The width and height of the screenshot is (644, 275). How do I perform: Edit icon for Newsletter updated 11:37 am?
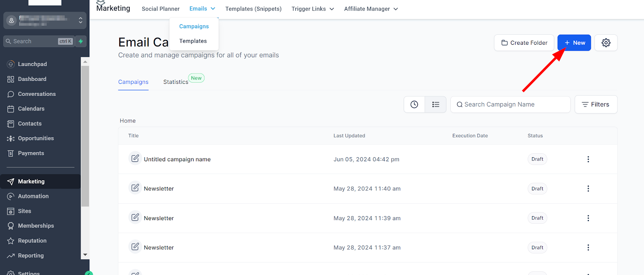[x=135, y=247]
